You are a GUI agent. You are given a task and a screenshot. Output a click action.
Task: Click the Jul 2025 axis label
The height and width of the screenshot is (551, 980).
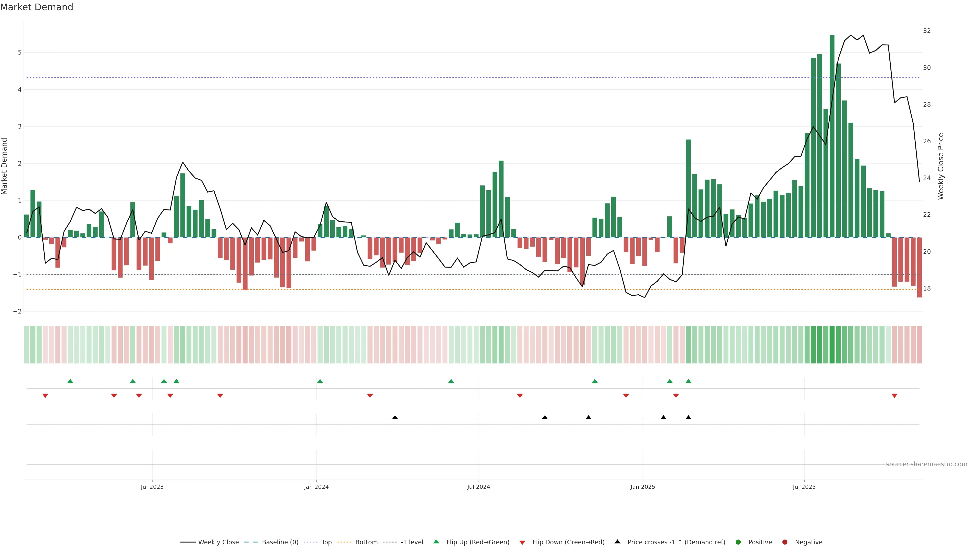pyautogui.click(x=804, y=487)
